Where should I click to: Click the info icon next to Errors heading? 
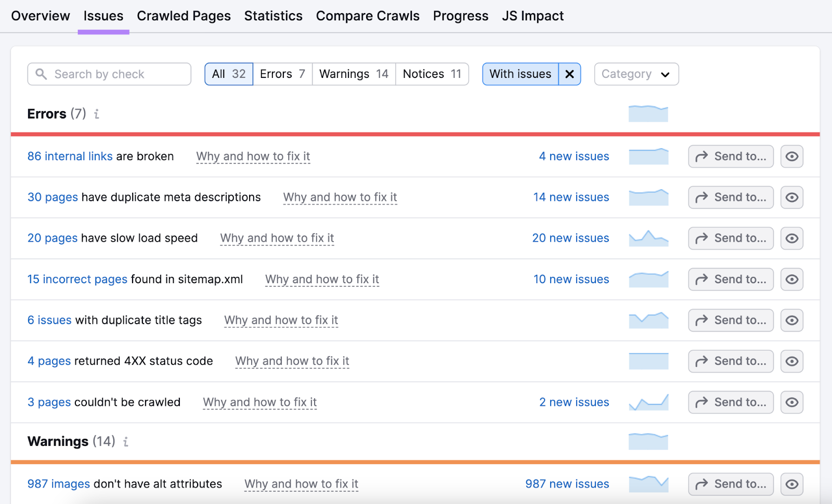point(97,114)
